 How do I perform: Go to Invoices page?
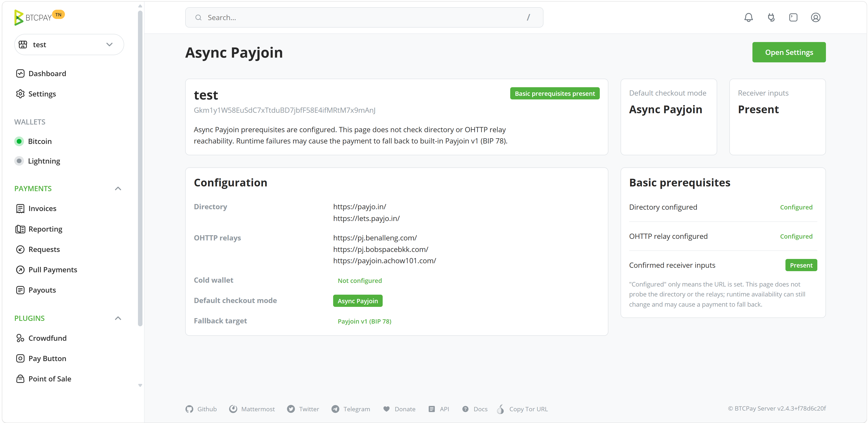pyautogui.click(x=36, y=209)
